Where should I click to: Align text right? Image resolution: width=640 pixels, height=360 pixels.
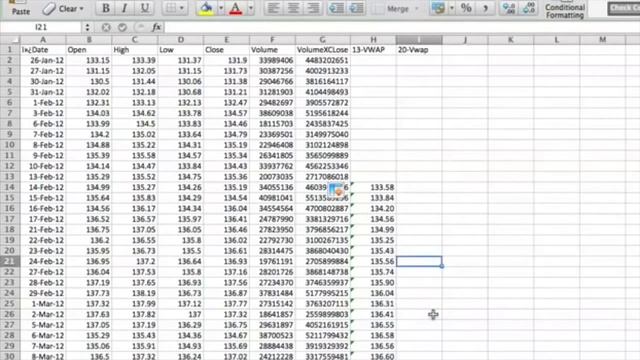tap(313, 8)
